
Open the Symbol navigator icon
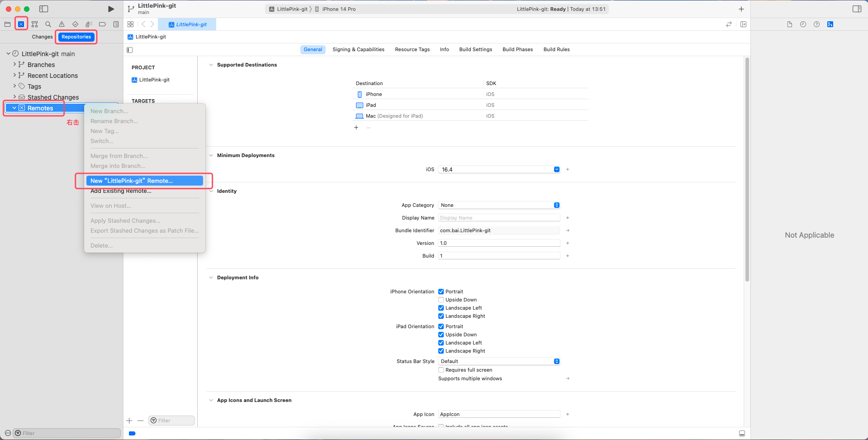pos(34,24)
